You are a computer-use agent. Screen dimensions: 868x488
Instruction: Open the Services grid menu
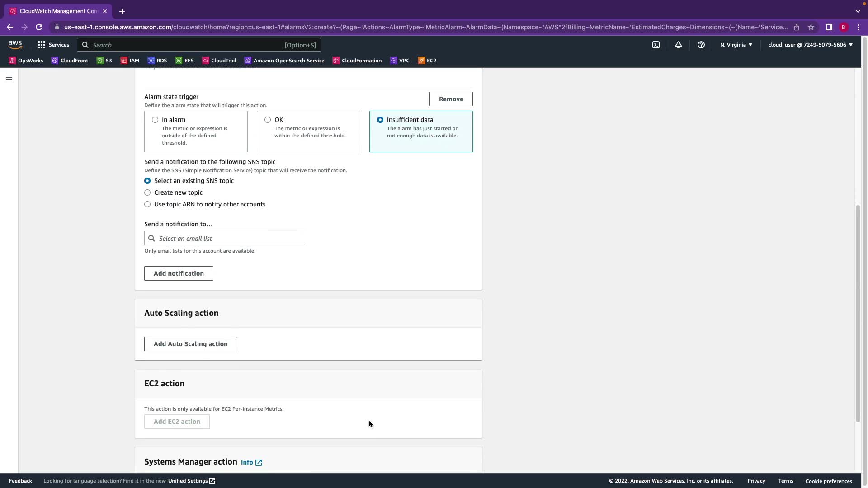[53, 45]
